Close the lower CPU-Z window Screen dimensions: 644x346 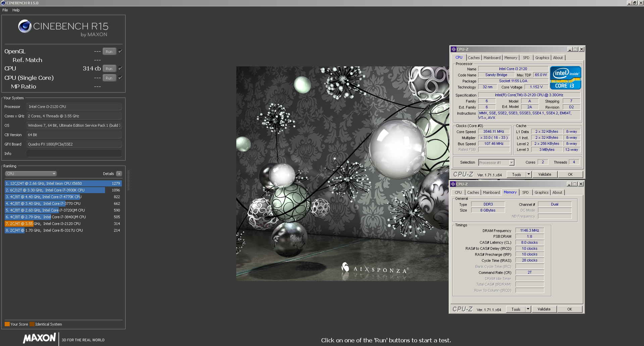pyautogui.click(x=581, y=184)
